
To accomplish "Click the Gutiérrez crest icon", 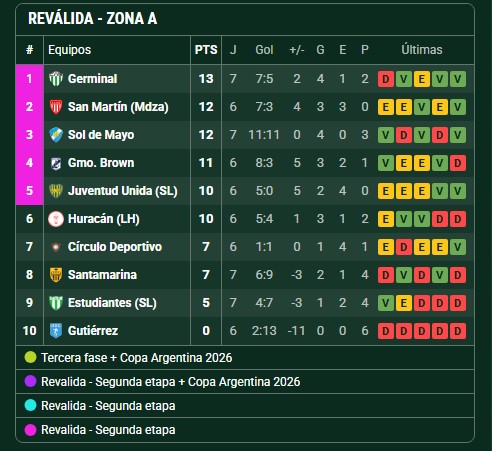I will (x=56, y=331).
